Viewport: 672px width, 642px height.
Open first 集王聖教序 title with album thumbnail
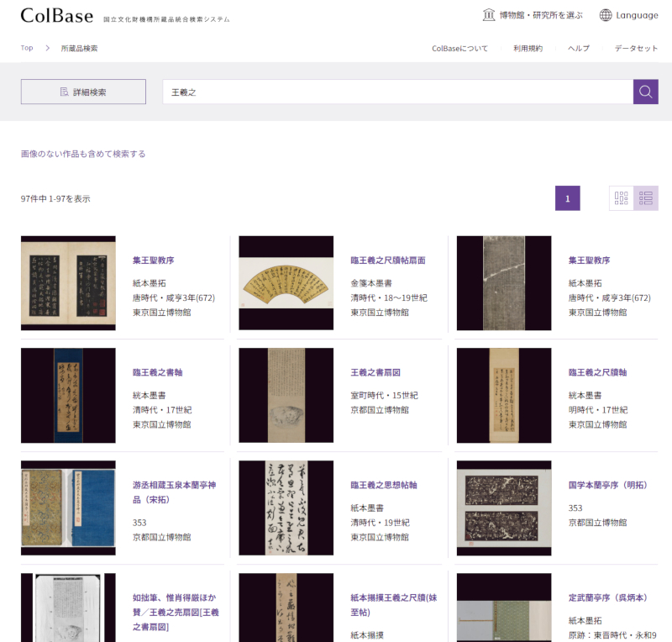153,260
